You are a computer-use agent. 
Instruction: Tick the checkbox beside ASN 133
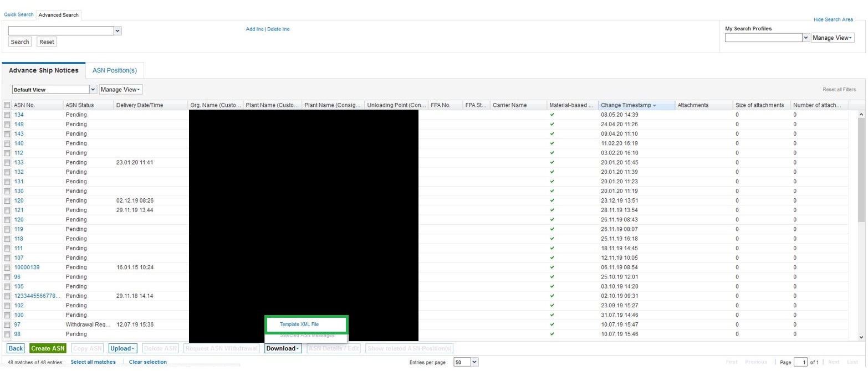pos(7,162)
